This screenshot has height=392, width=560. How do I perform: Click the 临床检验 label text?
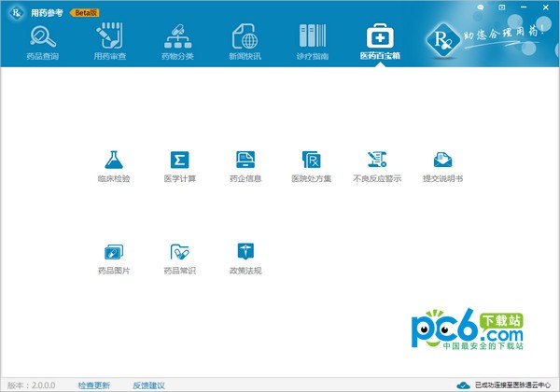point(114,178)
